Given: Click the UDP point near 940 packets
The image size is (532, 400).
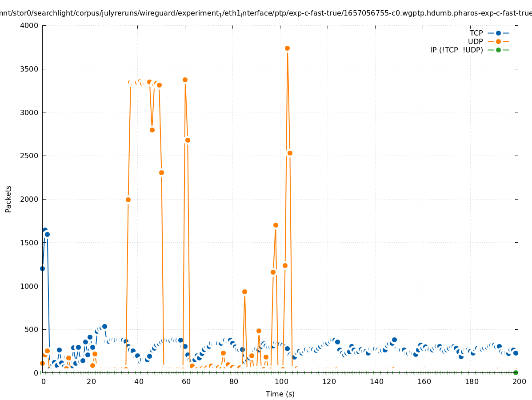Looking at the screenshot, I should click(244, 292).
